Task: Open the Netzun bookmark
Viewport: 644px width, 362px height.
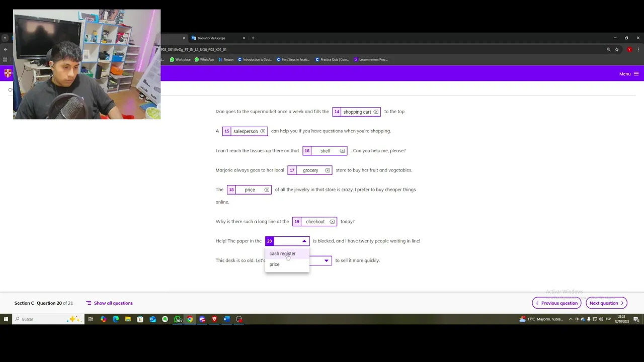Action: 226,59
